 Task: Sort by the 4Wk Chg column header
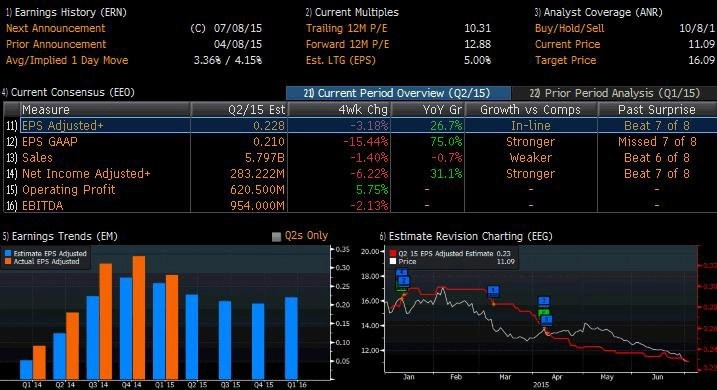pos(339,110)
